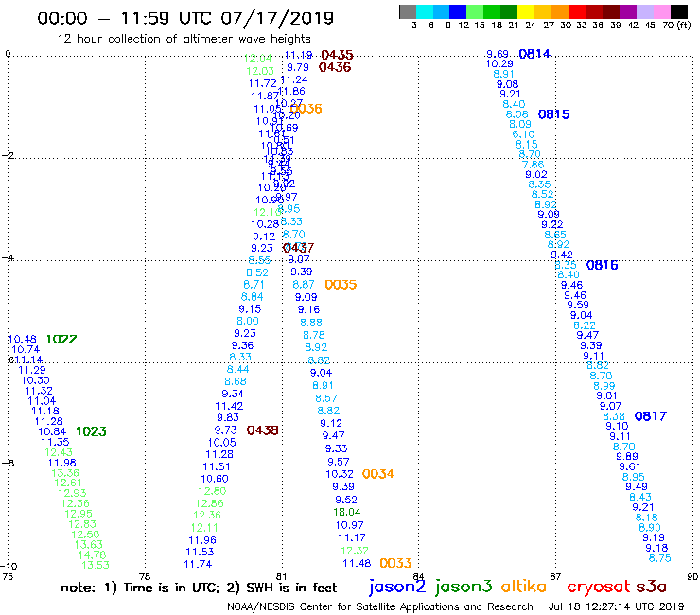The height and width of the screenshot is (615, 700).
Task: Click the gray swatch in the color legend
Action: pyautogui.click(x=408, y=11)
